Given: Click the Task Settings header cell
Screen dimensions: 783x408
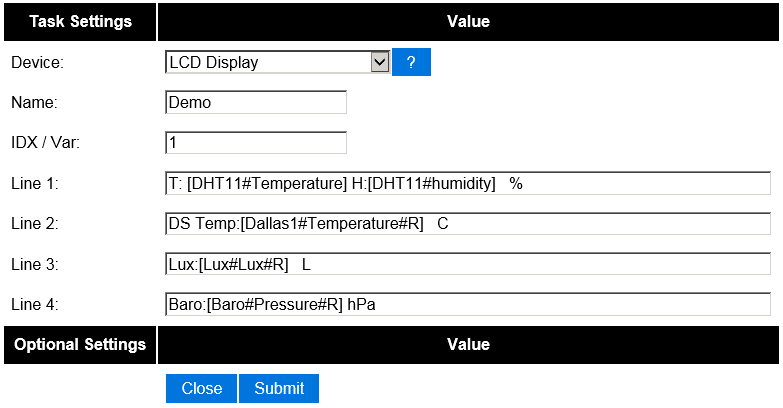Looking at the screenshot, I should (80, 21).
